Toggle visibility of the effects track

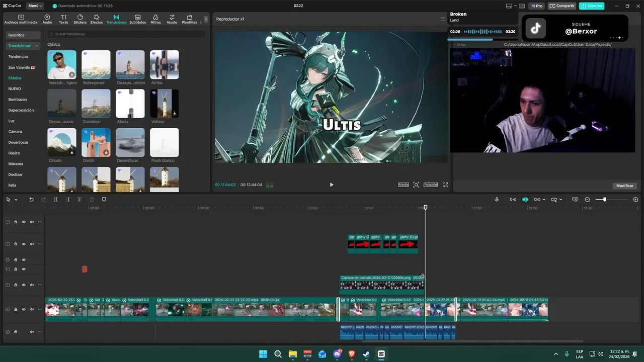click(24, 260)
